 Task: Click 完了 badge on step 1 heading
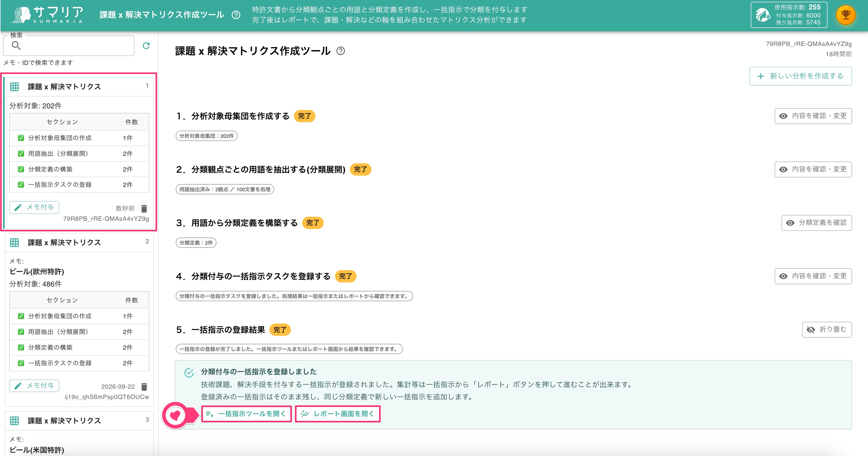click(305, 116)
